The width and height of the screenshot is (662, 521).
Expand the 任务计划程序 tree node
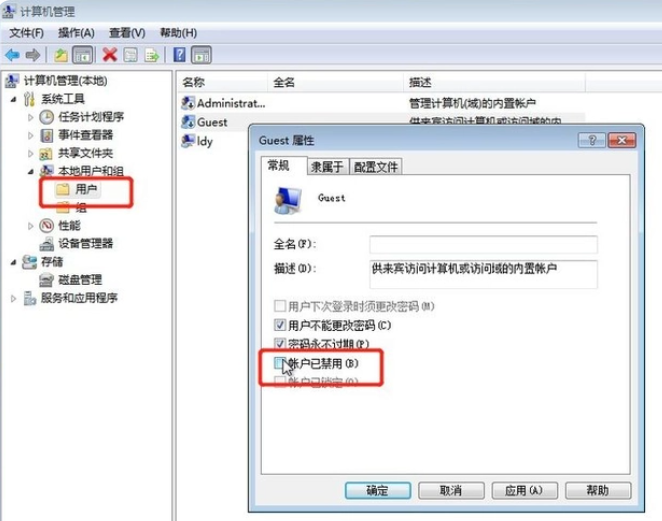coord(30,117)
